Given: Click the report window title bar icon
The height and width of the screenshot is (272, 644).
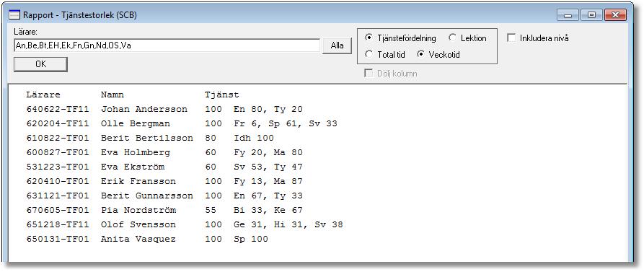Looking at the screenshot, I should [14, 15].
